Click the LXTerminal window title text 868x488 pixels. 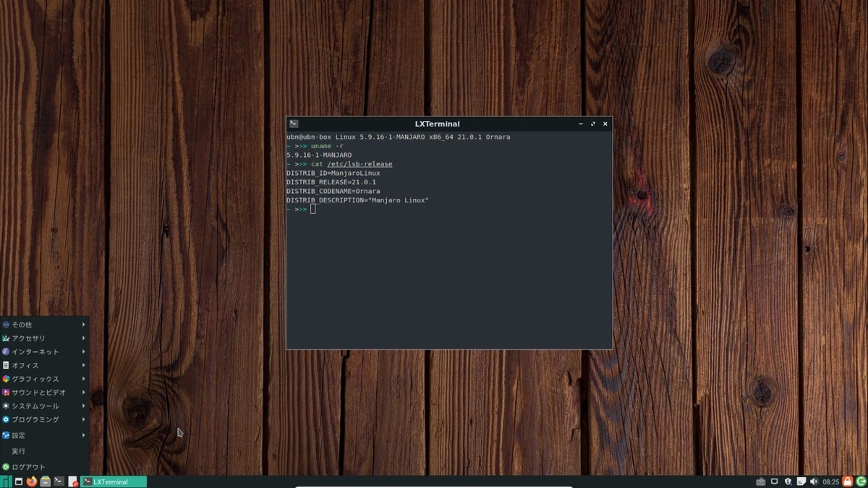point(437,124)
